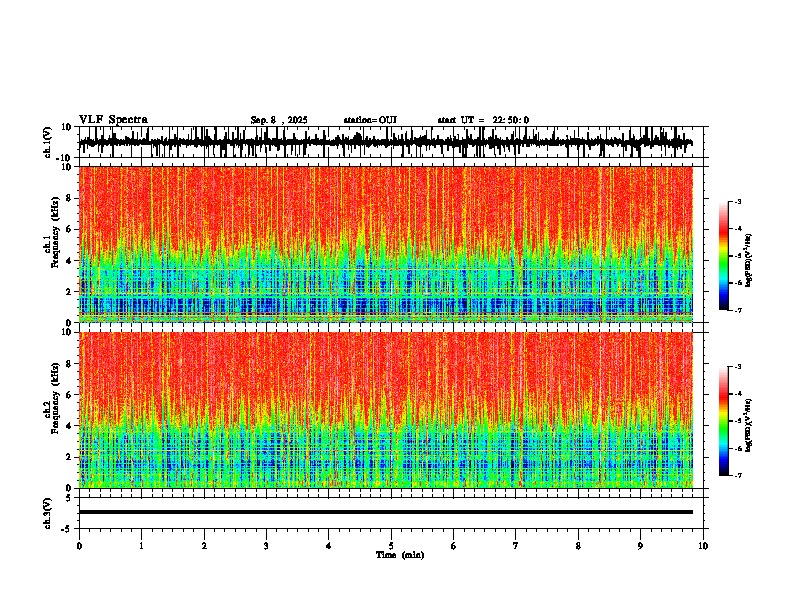Viewport: 792px width, 612px height.
Task: Click the time axis tick label "0"
Action: click(79, 546)
